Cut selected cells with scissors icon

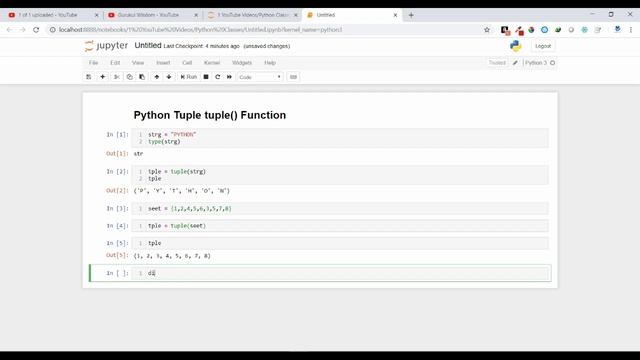[x=117, y=77]
